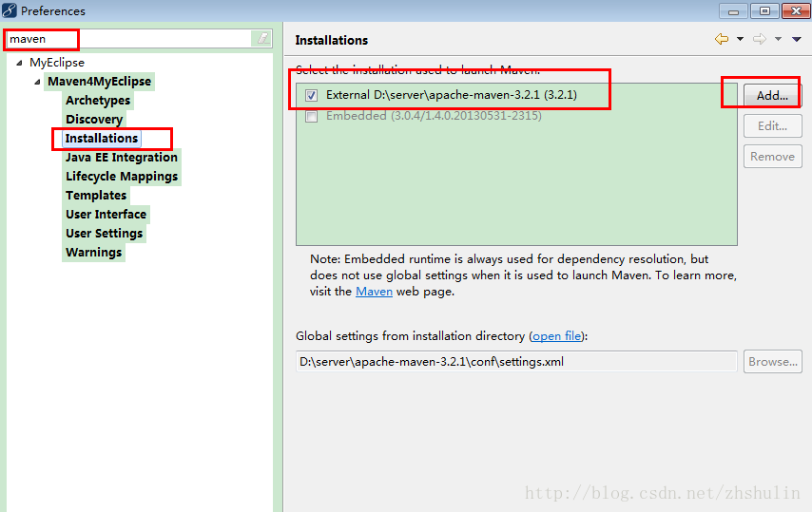Open the Lifecycle Mappings page
This screenshot has width=812, height=512.
(122, 177)
